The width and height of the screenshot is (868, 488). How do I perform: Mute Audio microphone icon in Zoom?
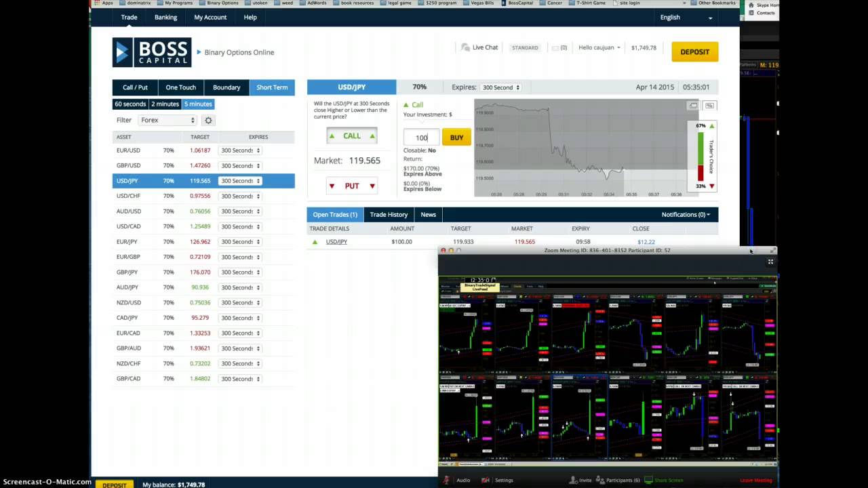[x=446, y=480]
